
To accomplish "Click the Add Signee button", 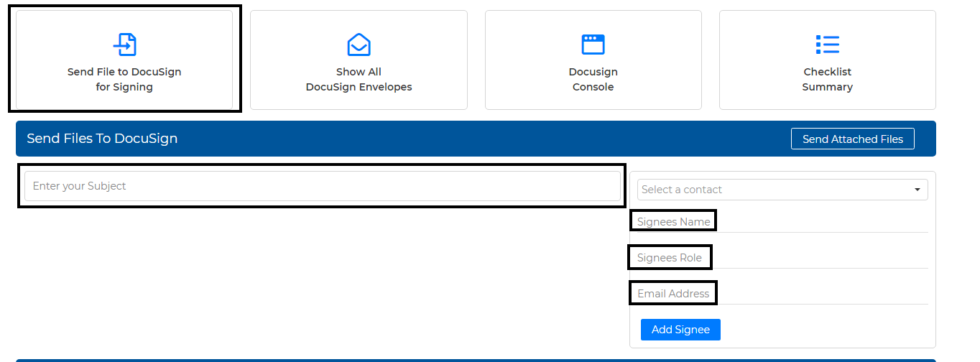I will pyautogui.click(x=680, y=330).
